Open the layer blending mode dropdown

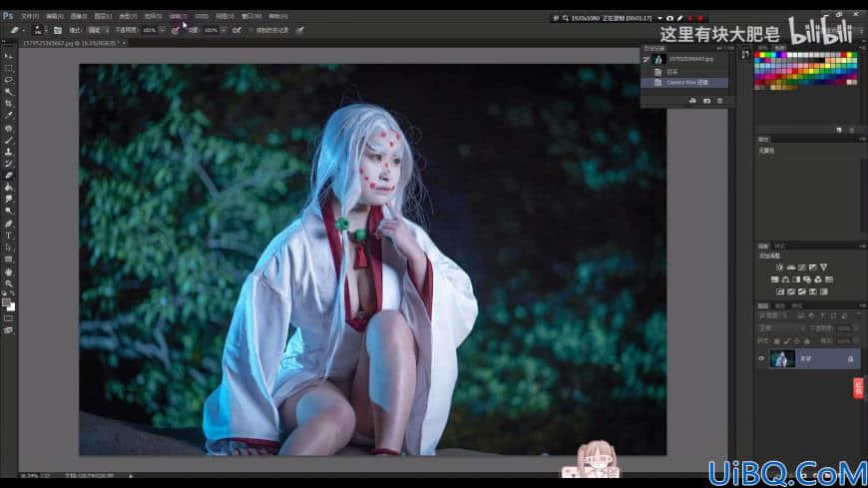tap(781, 328)
